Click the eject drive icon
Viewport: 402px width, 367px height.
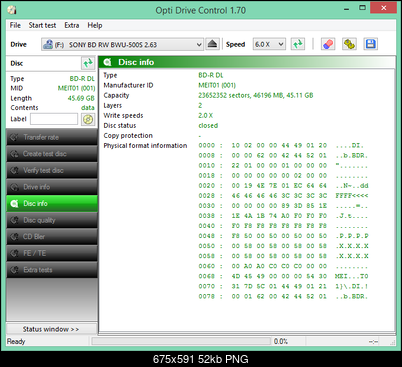click(212, 44)
